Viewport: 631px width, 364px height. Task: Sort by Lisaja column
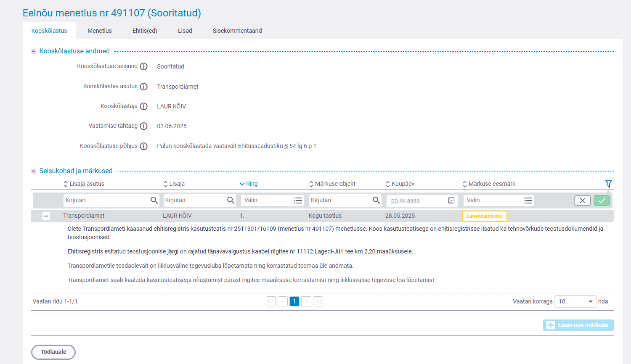[x=174, y=184]
